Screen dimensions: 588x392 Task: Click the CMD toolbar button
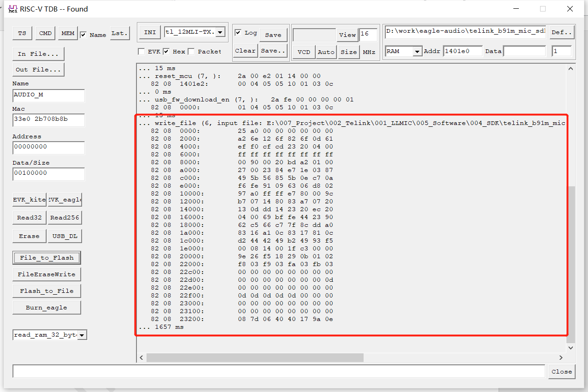45,33
